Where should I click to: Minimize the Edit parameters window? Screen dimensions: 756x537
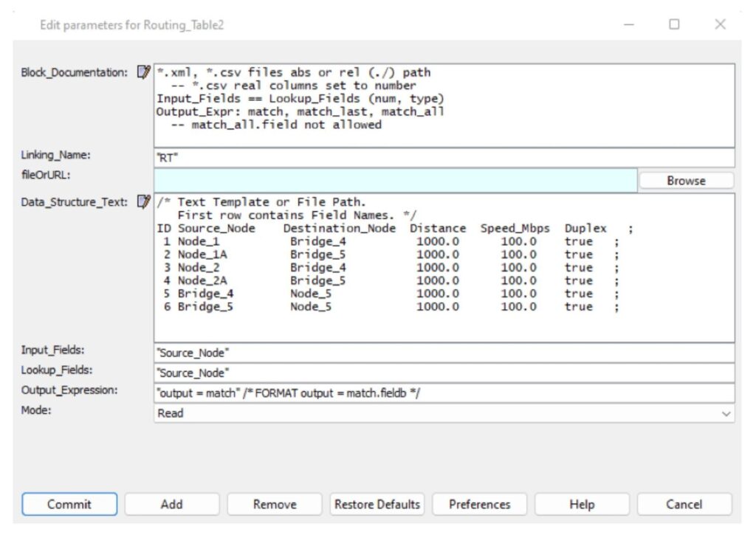[629, 24]
